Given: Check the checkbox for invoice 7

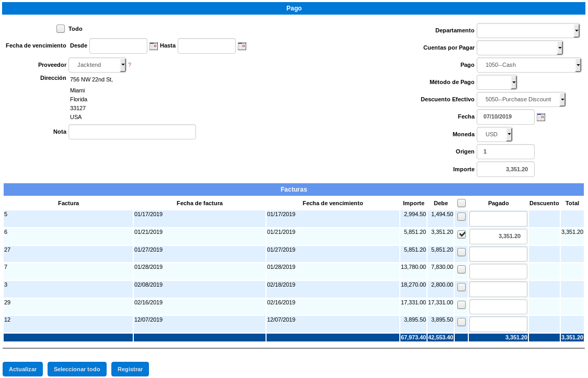Looking at the screenshot, I should (x=462, y=269).
